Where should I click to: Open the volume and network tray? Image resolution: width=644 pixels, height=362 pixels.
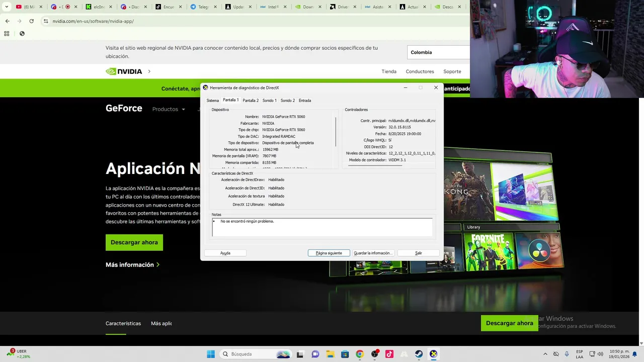click(x=597, y=354)
